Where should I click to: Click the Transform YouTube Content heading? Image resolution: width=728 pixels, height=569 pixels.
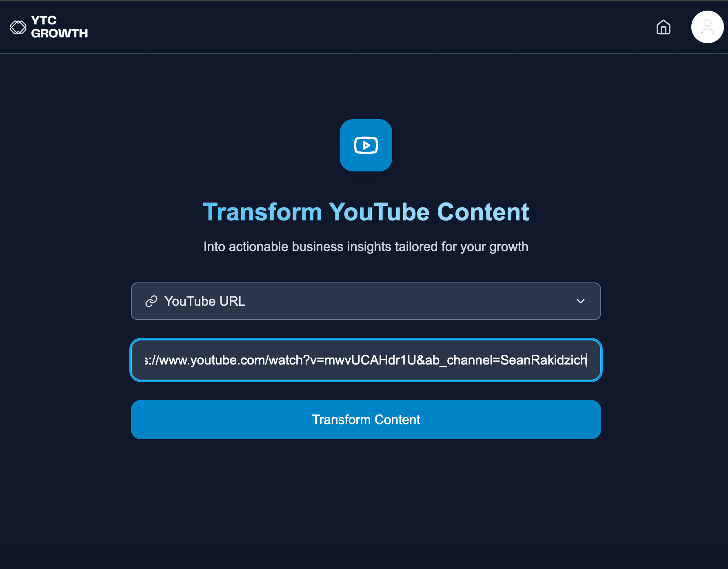pyautogui.click(x=366, y=212)
